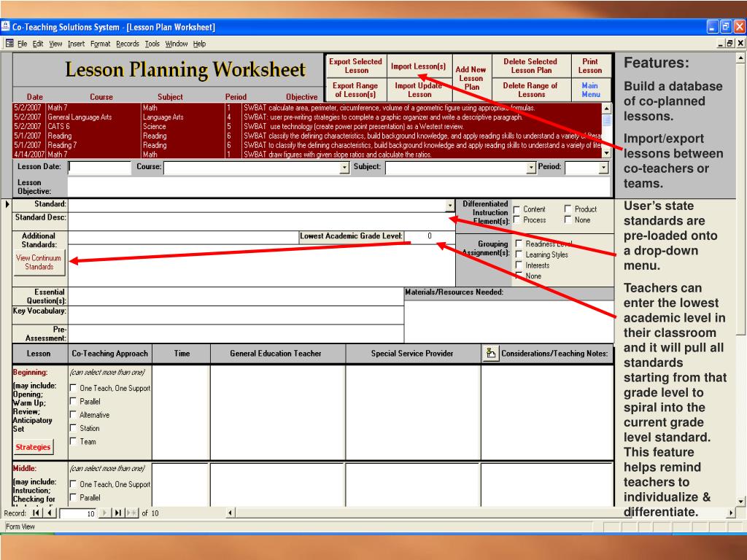
Task: Open the Insert menu
Action: coord(76,44)
